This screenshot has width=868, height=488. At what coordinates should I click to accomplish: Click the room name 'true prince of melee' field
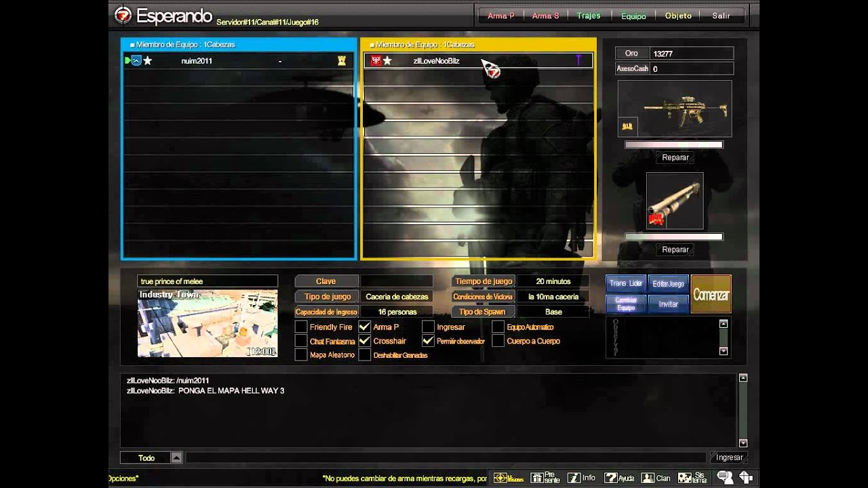point(208,281)
